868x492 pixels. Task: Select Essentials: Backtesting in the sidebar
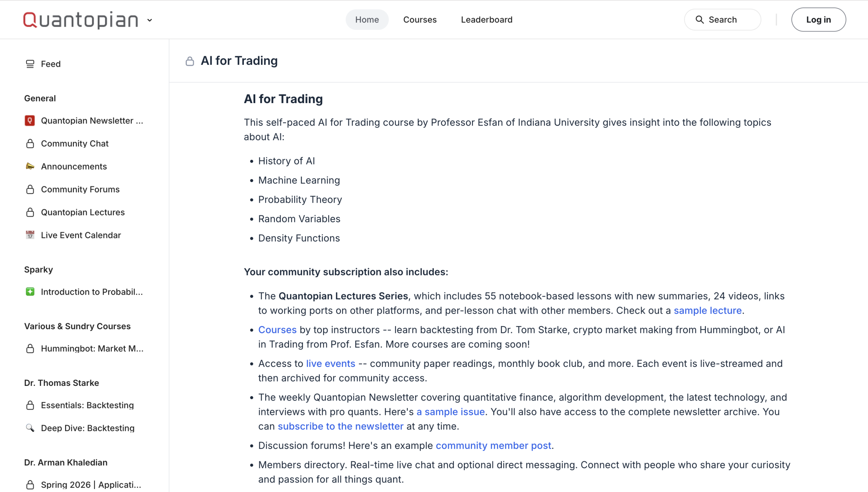[x=87, y=405]
